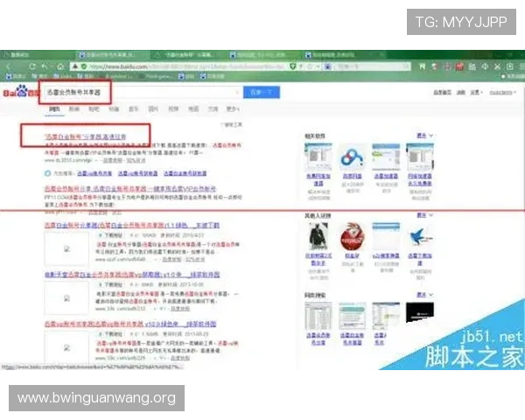Click the browser back arrow button

[9, 66]
